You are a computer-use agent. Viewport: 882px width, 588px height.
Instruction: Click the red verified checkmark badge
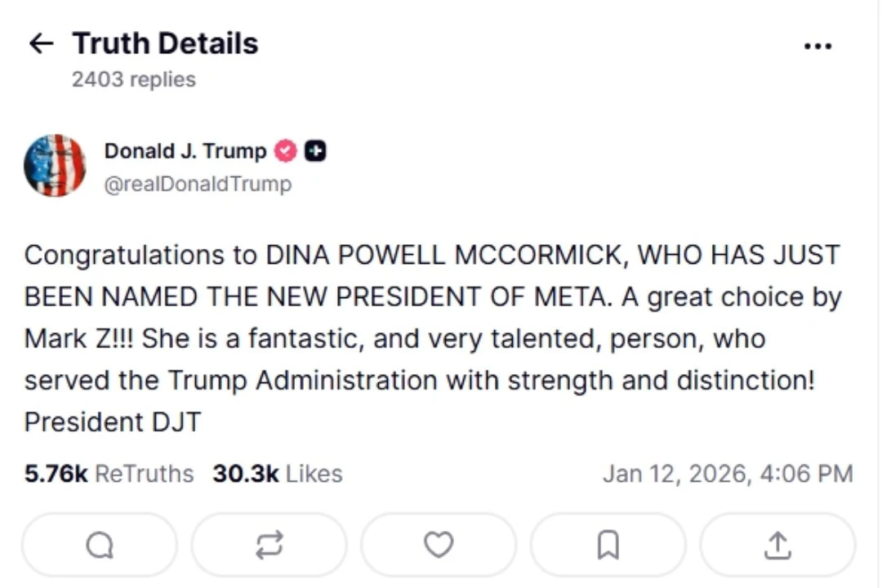pyautogui.click(x=285, y=151)
